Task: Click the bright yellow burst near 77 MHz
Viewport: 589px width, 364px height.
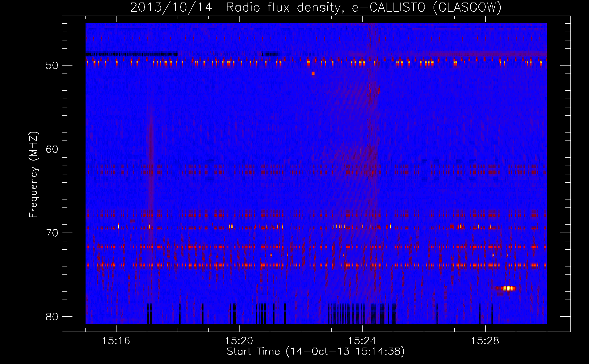Action: coord(508,288)
